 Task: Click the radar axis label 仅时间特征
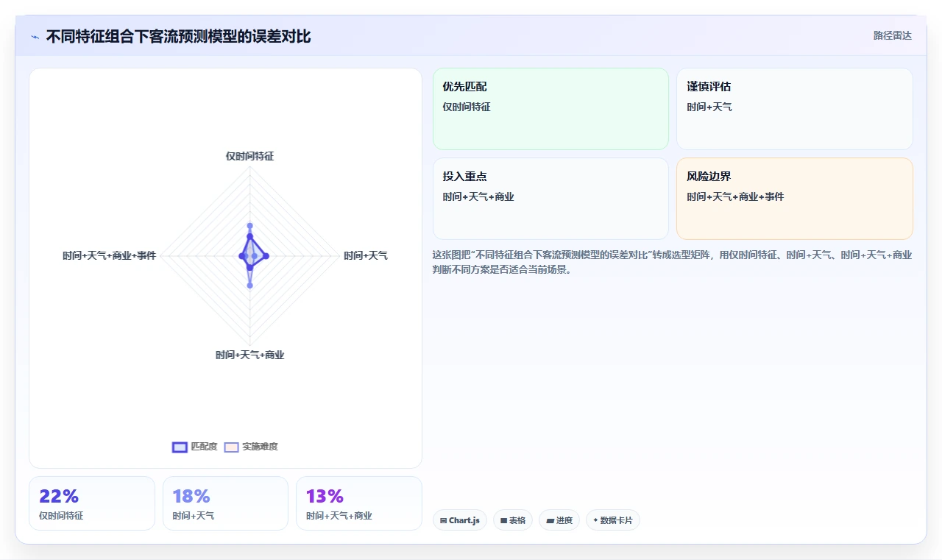(x=249, y=156)
